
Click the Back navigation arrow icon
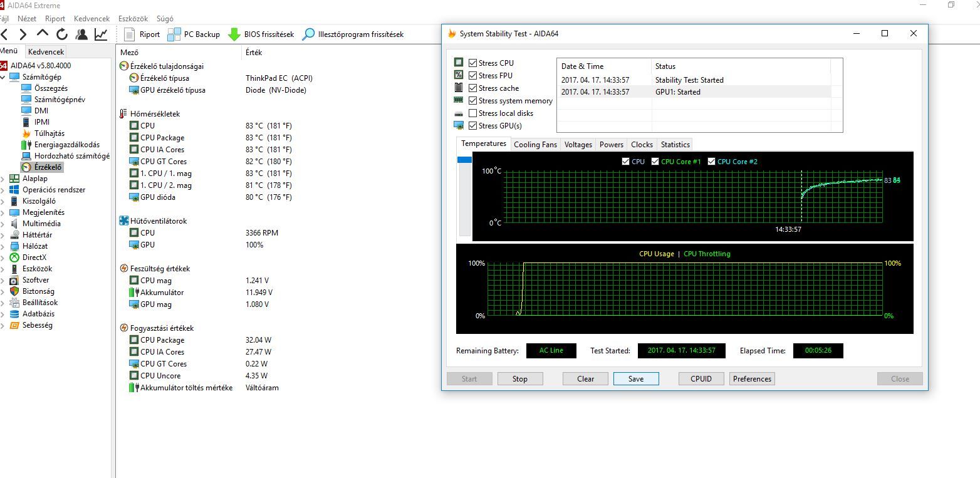tap(4, 34)
